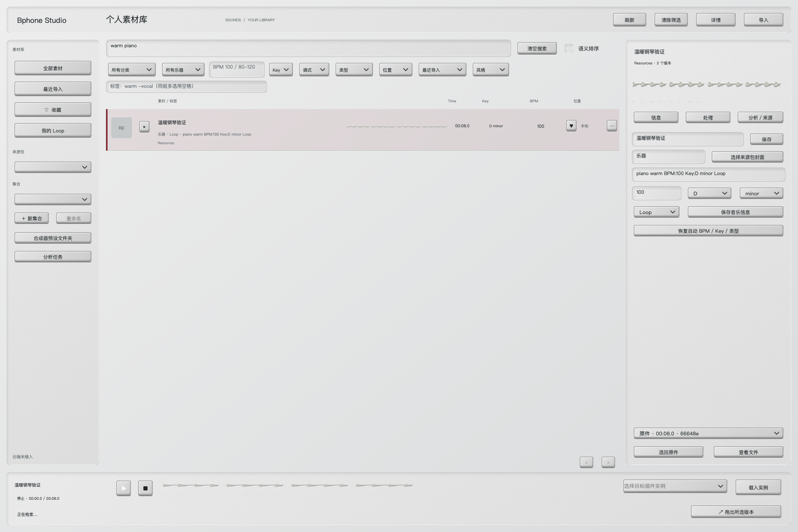Select 最近导入 in the left sidebar

[x=53, y=89]
